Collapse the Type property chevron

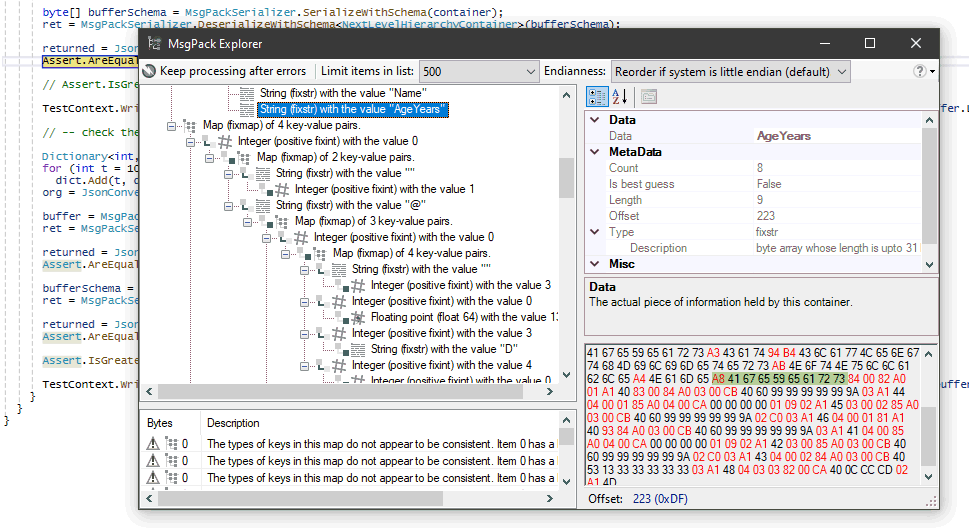point(595,232)
